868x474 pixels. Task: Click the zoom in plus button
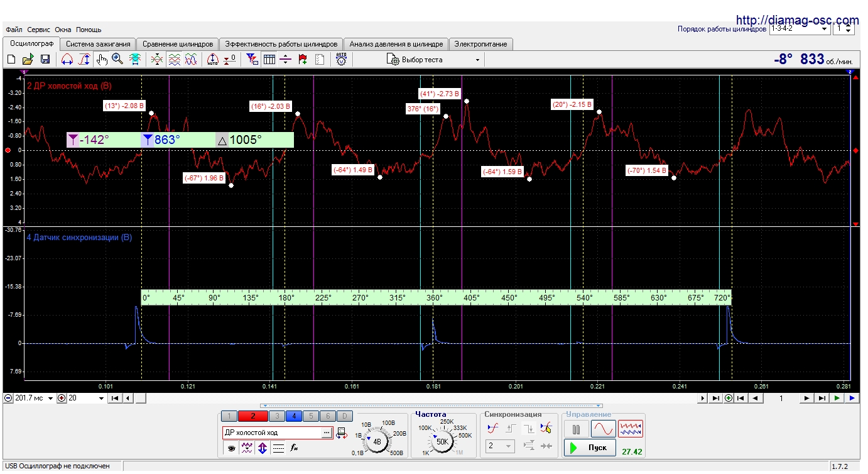click(x=62, y=398)
